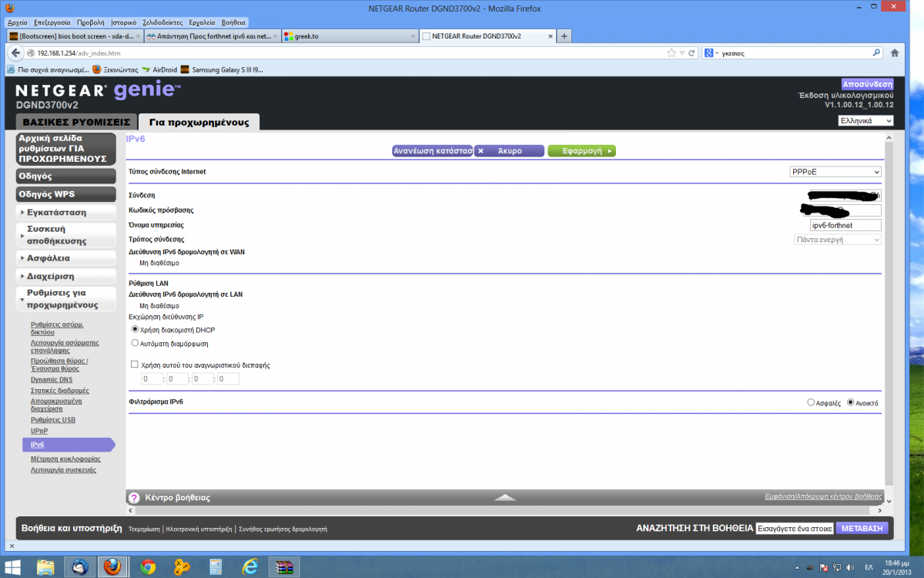Open the Αρχείο menu
Image resolution: width=924 pixels, height=578 pixels.
pos(17,23)
